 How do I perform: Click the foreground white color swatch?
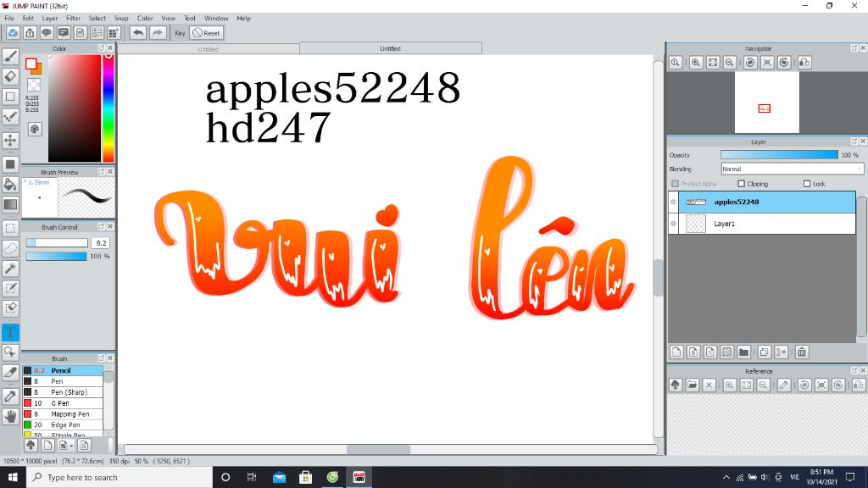(x=31, y=64)
